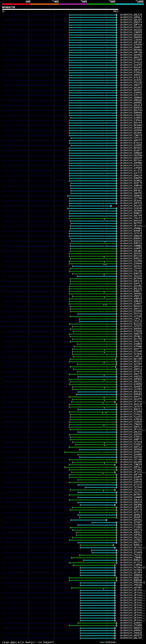Select the UniRef100_B6TFM7 label
This screenshot has width=146, height=644.
(x=131, y=223)
